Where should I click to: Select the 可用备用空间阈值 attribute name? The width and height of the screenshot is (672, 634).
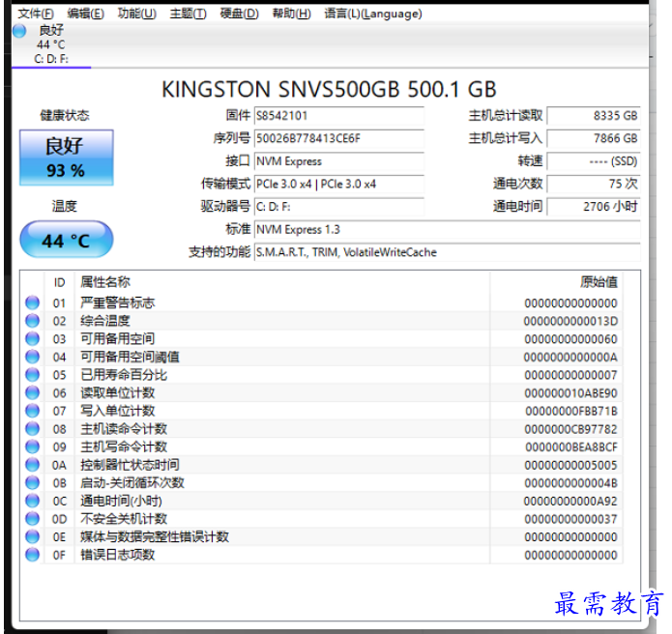click(x=131, y=357)
